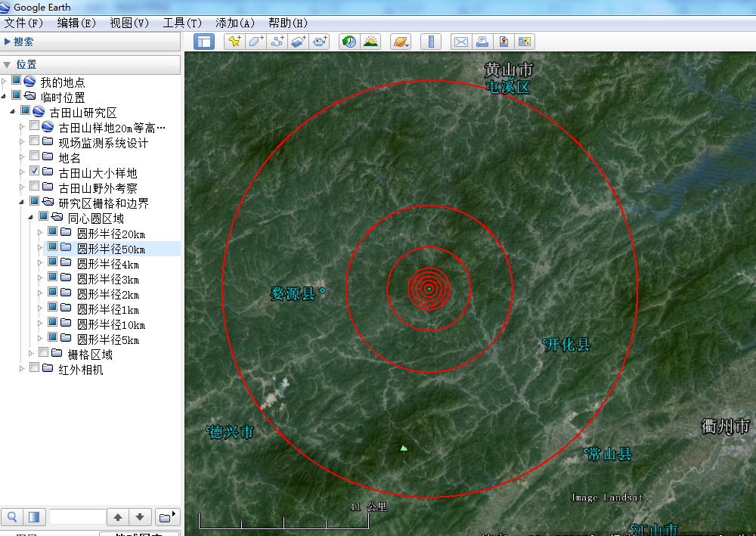Click the email envelope icon

click(461, 42)
